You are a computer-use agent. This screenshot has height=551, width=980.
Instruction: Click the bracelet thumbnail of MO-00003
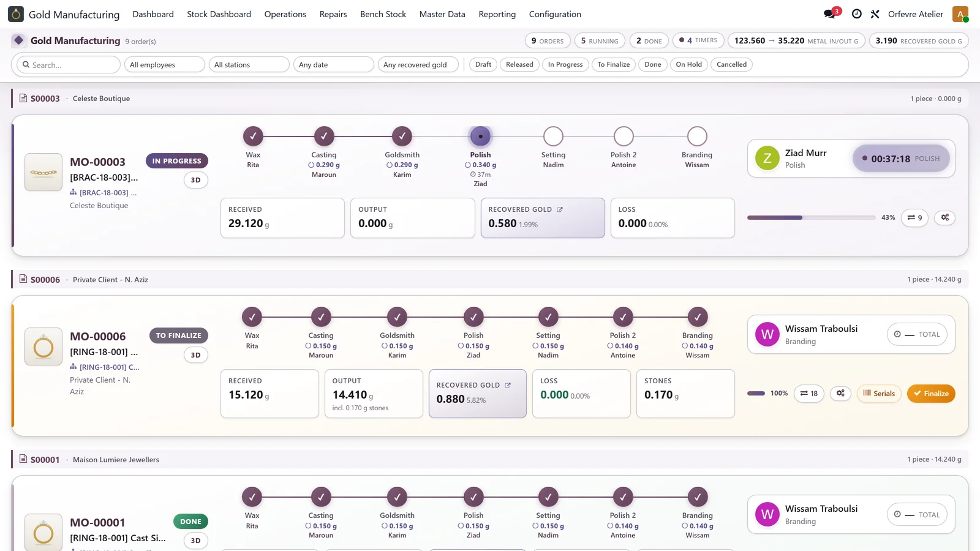[43, 172]
